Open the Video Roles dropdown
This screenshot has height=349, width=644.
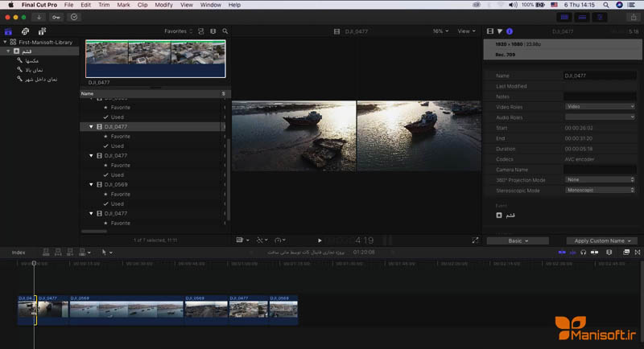coord(600,107)
